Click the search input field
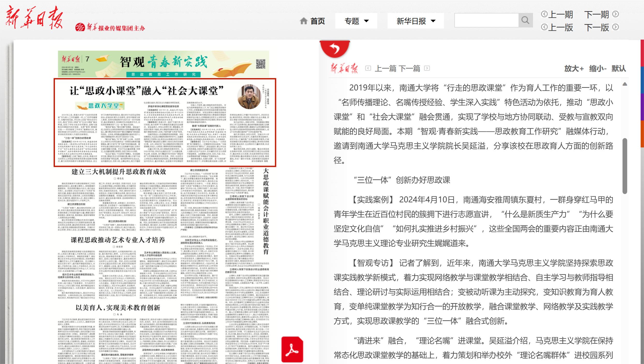644x364 pixels. [486, 20]
